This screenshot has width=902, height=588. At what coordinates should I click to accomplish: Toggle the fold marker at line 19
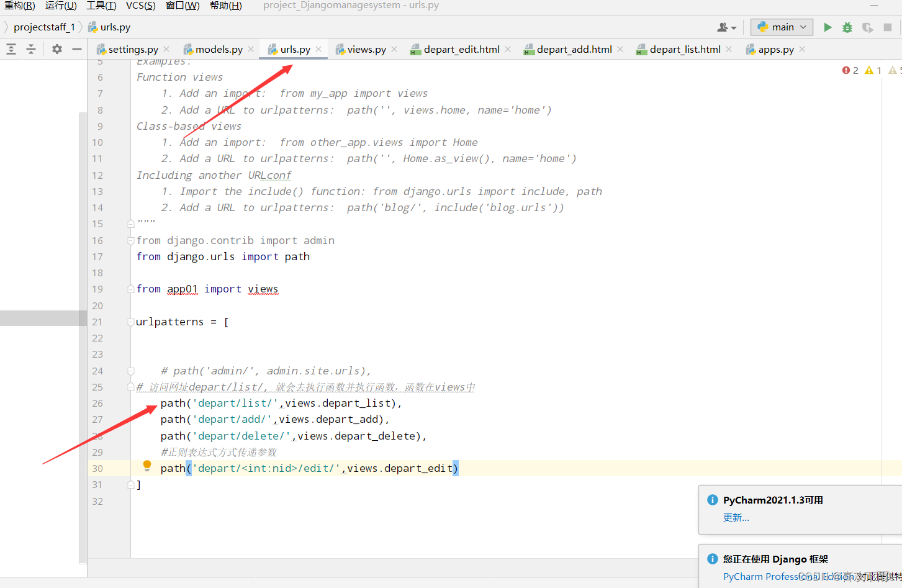[x=131, y=289]
